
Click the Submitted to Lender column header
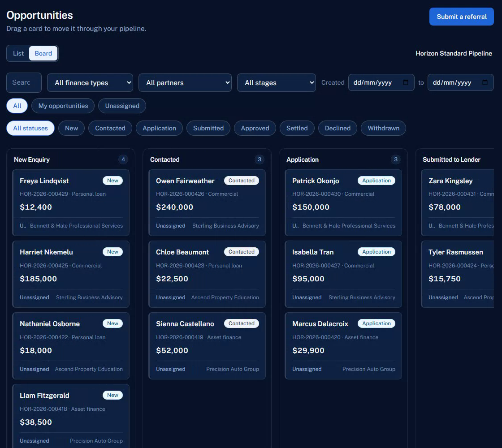click(x=451, y=159)
